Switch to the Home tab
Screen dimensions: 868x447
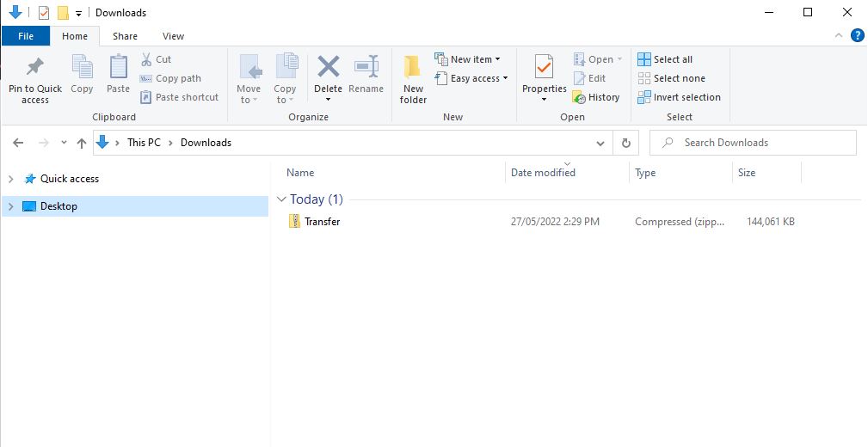pos(75,36)
